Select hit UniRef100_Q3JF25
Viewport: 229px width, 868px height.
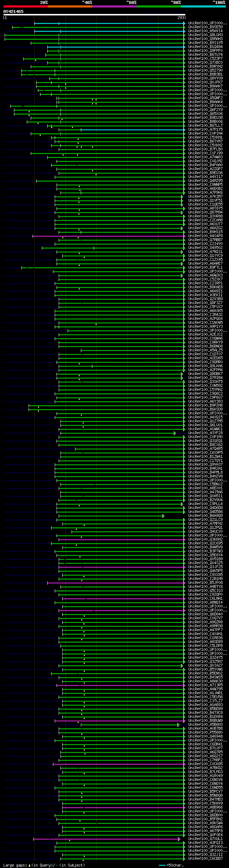pyautogui.click(x=205, y=567)
